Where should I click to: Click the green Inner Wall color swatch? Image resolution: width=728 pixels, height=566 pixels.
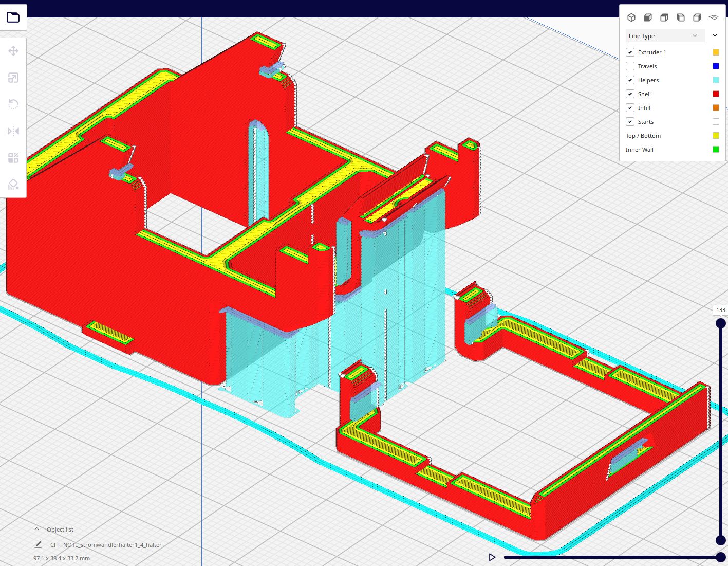(716, 150)
